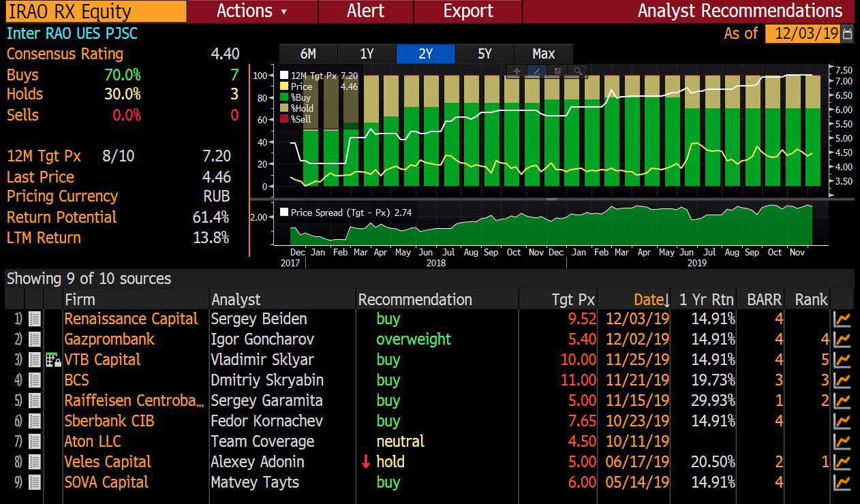Switch chart to 6M range

(x=308, y=54)
